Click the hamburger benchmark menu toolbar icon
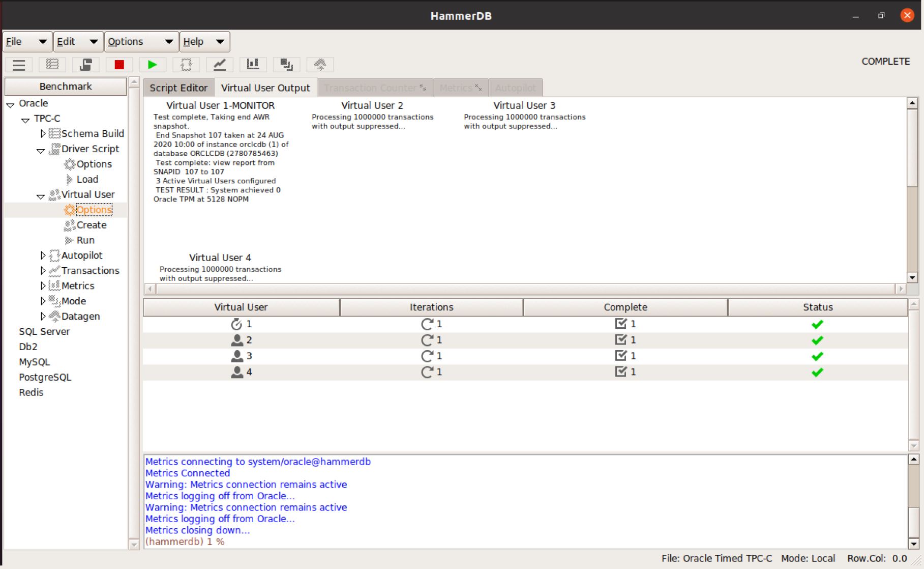 pos(19,65)
